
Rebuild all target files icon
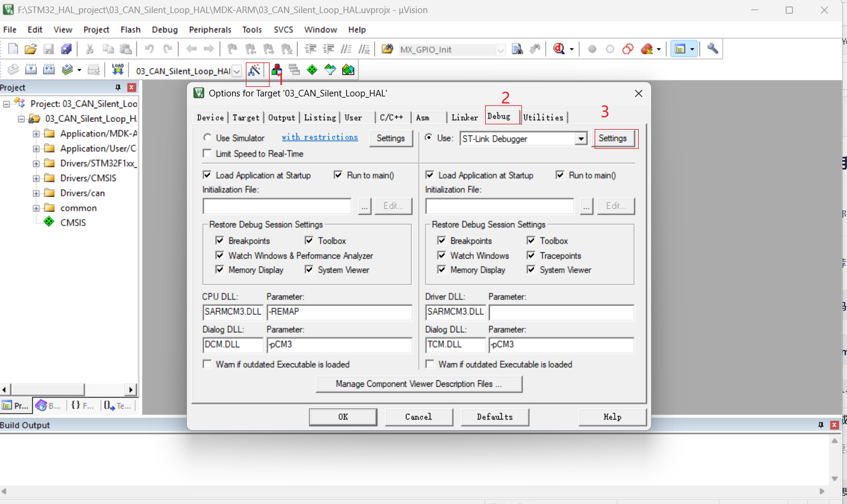click(49, 70)
